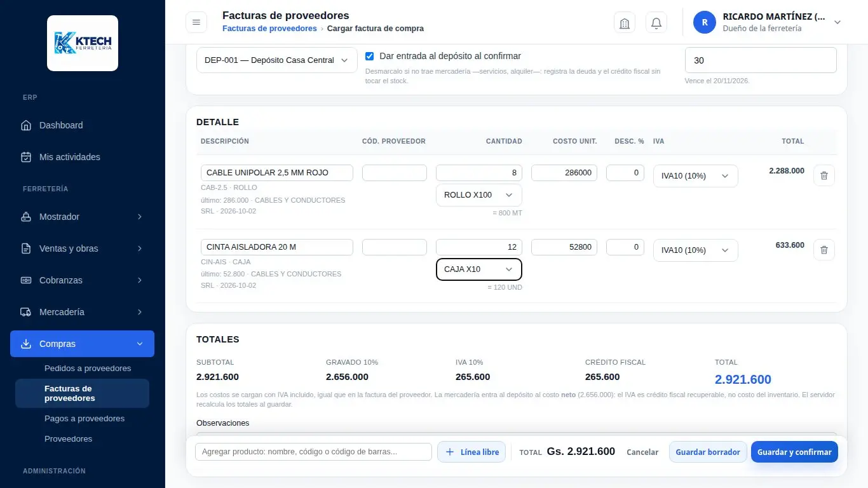Screen dimensions: 868x488
Task: Click supplier code field for CABLE UNIPOLAR
Action: click(x=395, y=173)
